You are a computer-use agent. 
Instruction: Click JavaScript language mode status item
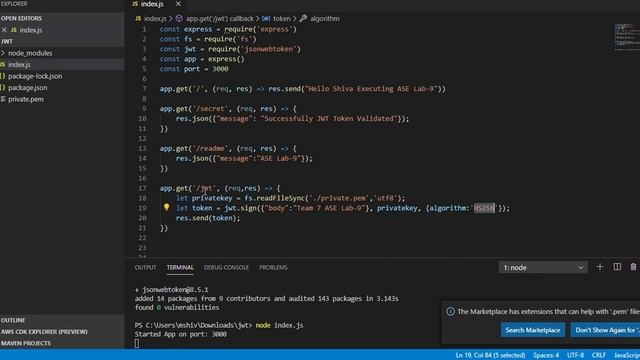627,355
